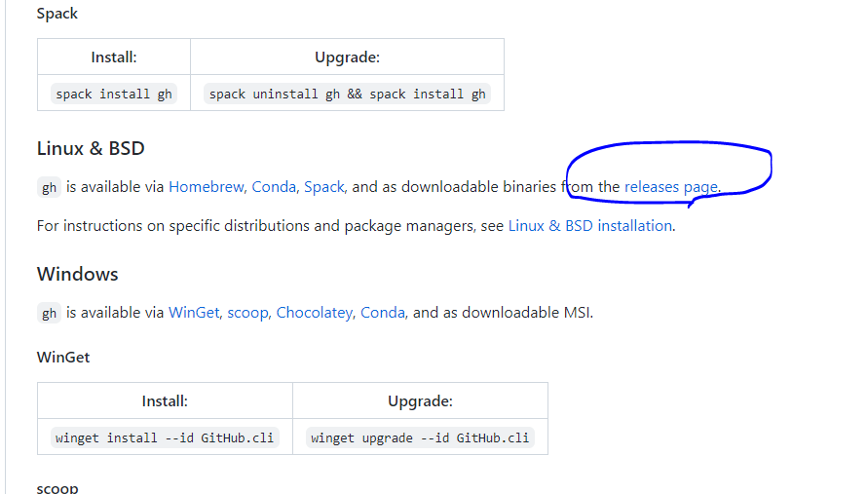The image size is (868, 494).
Task: Click the Linux & BSD section heading
Action: [x=91, y=148]
